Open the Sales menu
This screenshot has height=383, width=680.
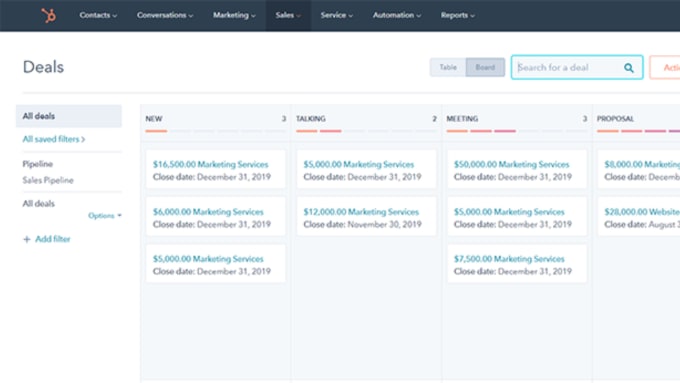point(288,15)
